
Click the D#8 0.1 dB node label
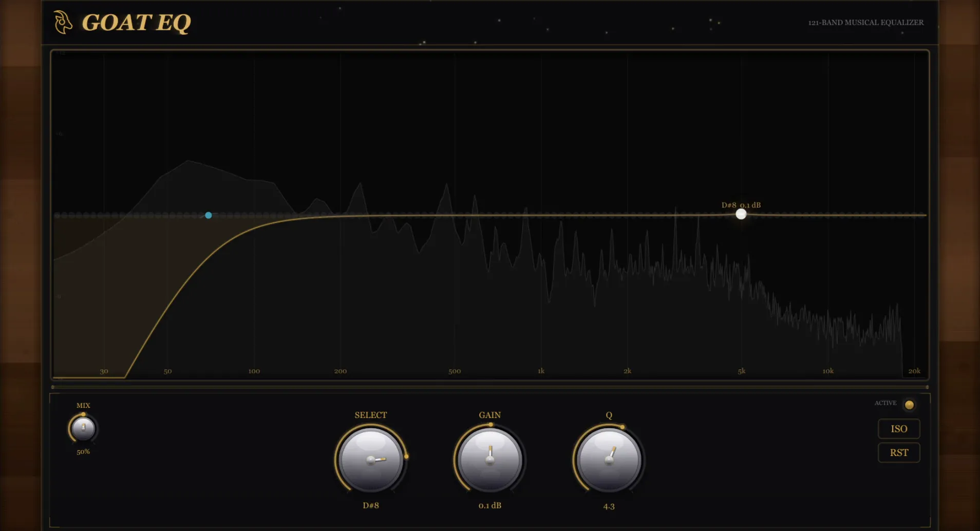pyautogui.click(x=741, y=205)
